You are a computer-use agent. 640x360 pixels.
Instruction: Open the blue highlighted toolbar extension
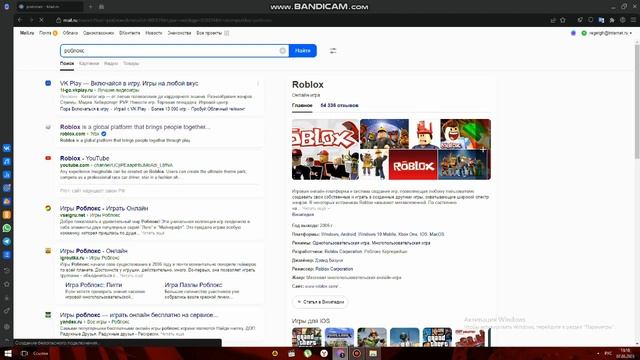point(601,20)
